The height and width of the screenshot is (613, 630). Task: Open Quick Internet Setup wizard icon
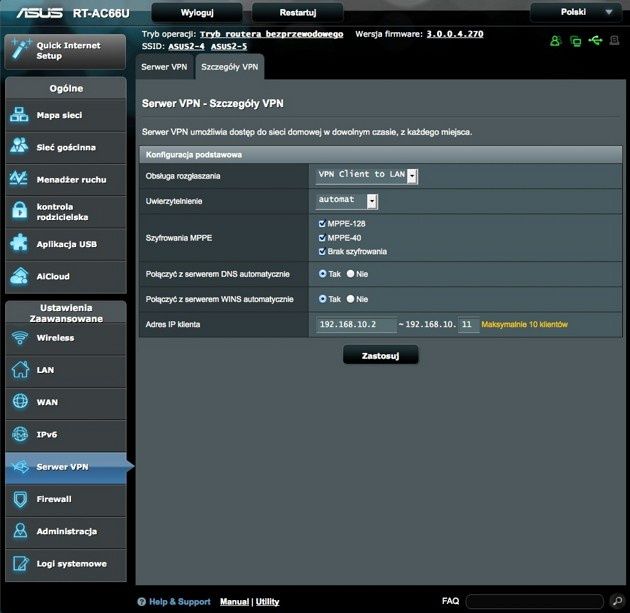[20, 50]
